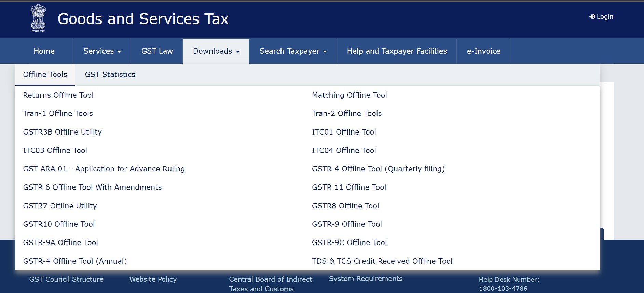Viewport: 644px width, 293px height.
Task: Open GST ARA 01 Advance Ruling application
Action: pyautogui.click(x=104, y=169)
